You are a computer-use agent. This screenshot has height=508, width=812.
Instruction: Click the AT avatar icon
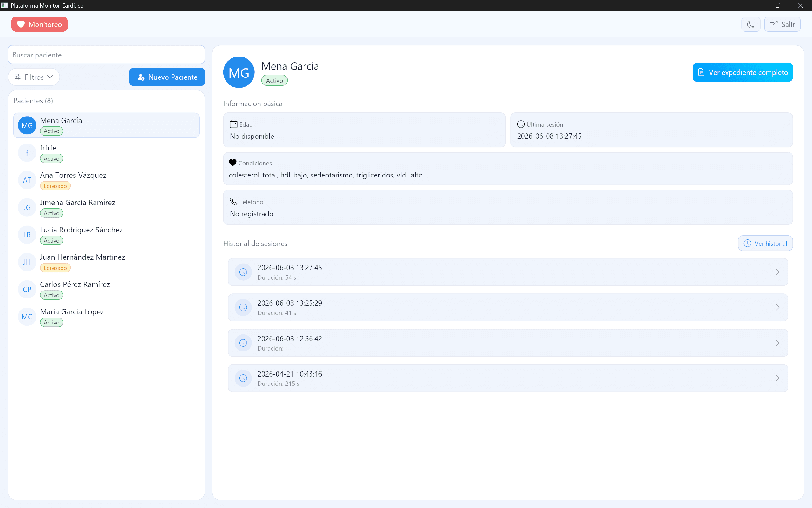tap(27, 180)
